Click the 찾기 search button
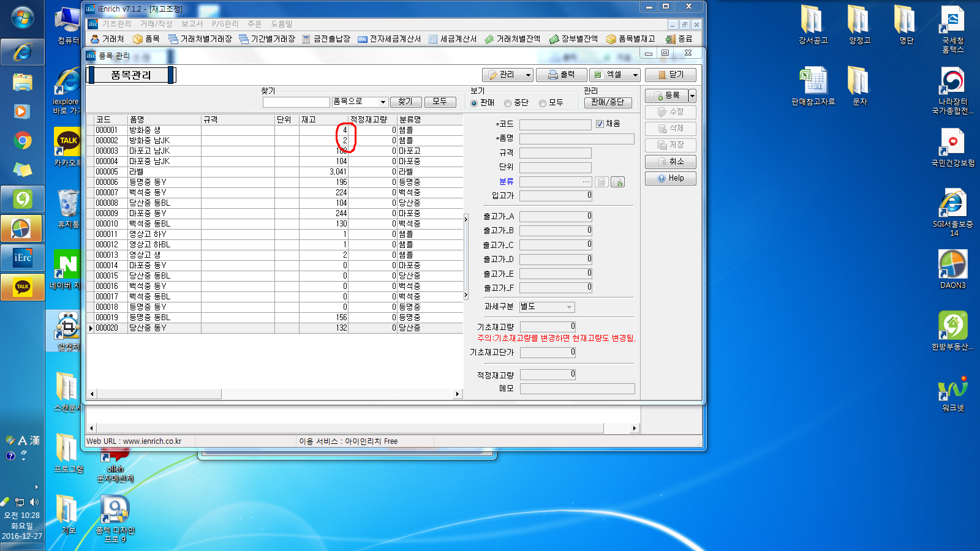Screen dimensions: 980x551 click(405, 102)
